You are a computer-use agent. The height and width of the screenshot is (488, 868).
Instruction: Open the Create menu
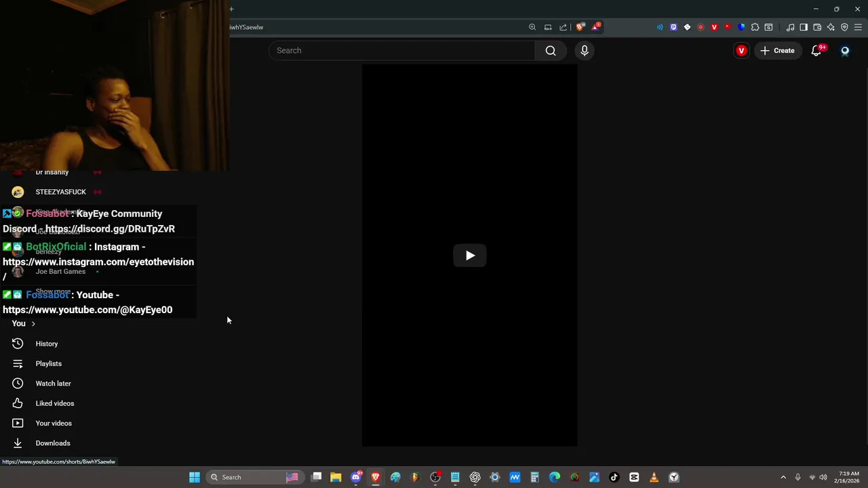pos(777,51)
